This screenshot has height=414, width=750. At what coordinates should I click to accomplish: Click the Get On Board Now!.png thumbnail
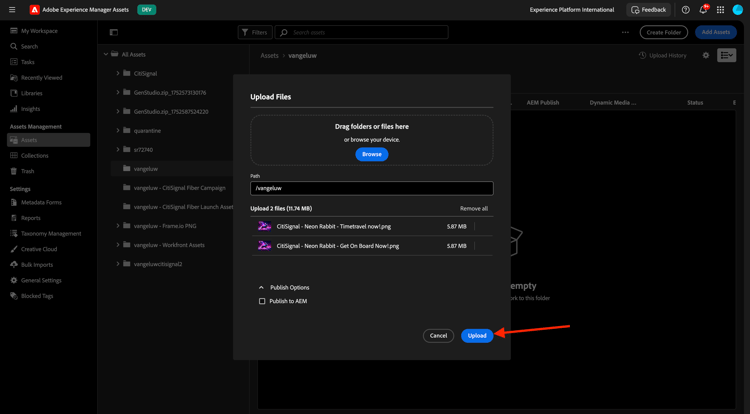tap(265, 246)
